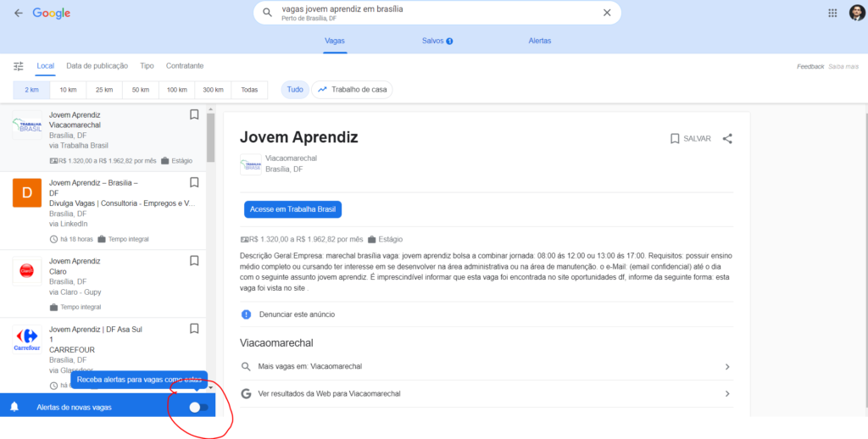Select the Todas distance option
The width and height of the screenshot is (868, 439).
pos(249,90)
